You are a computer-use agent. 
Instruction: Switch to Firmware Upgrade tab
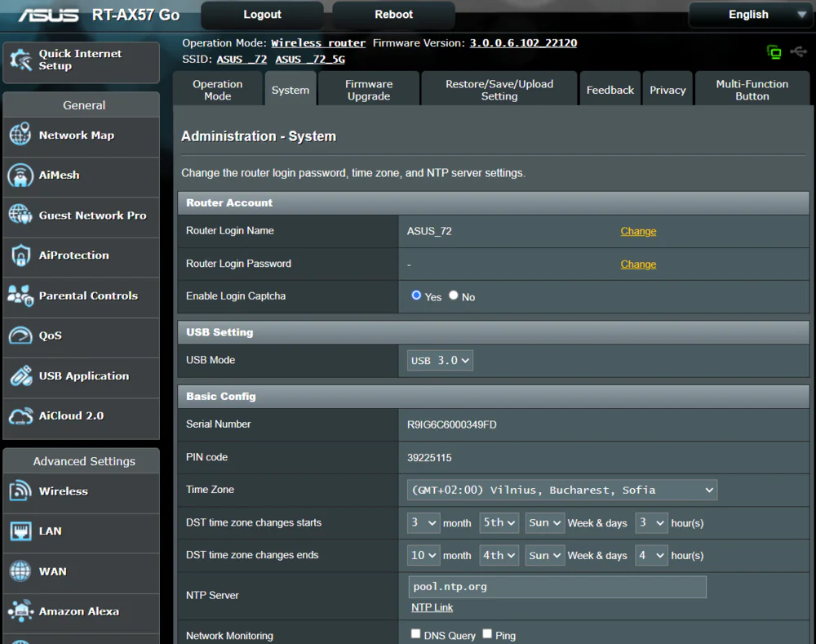[369, 90]
